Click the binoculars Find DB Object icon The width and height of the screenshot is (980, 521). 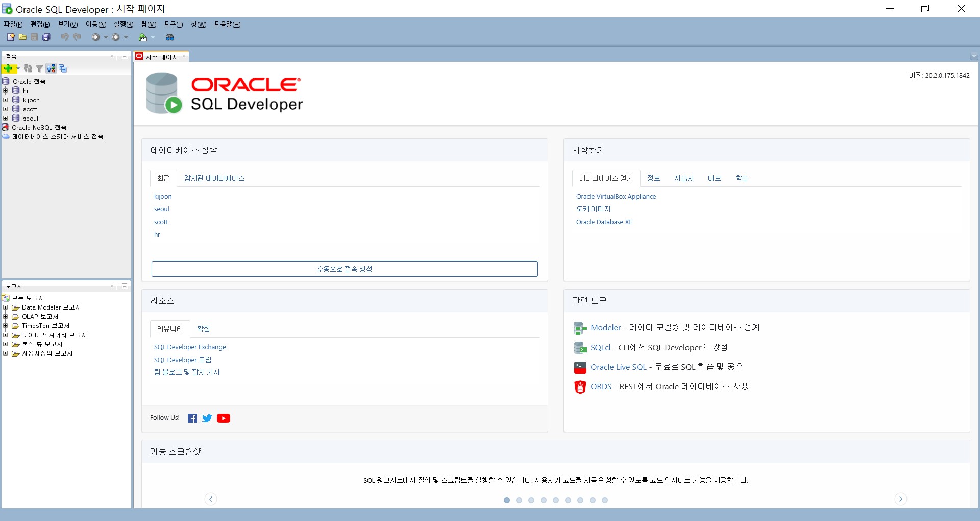click(170, 37)
